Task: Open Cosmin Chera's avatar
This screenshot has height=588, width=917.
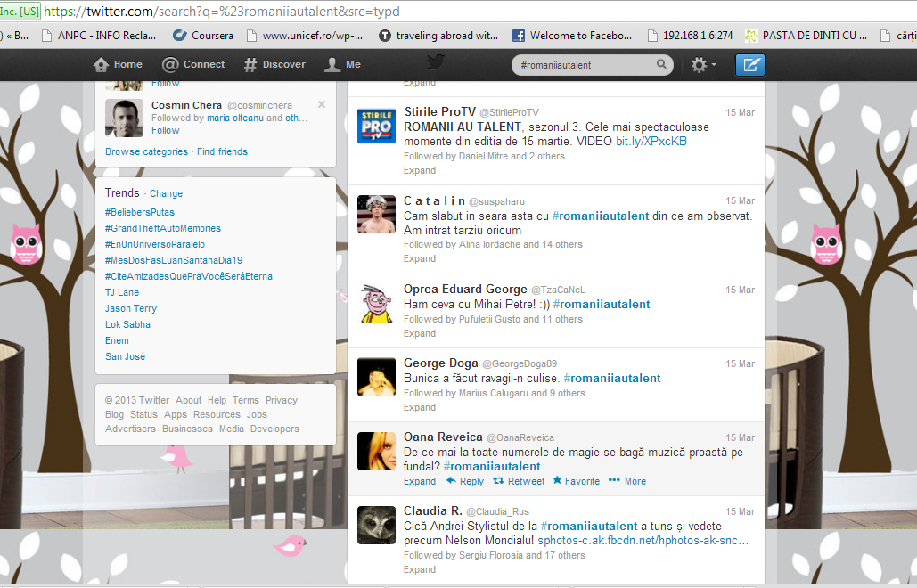Action: tap(124, 118)
